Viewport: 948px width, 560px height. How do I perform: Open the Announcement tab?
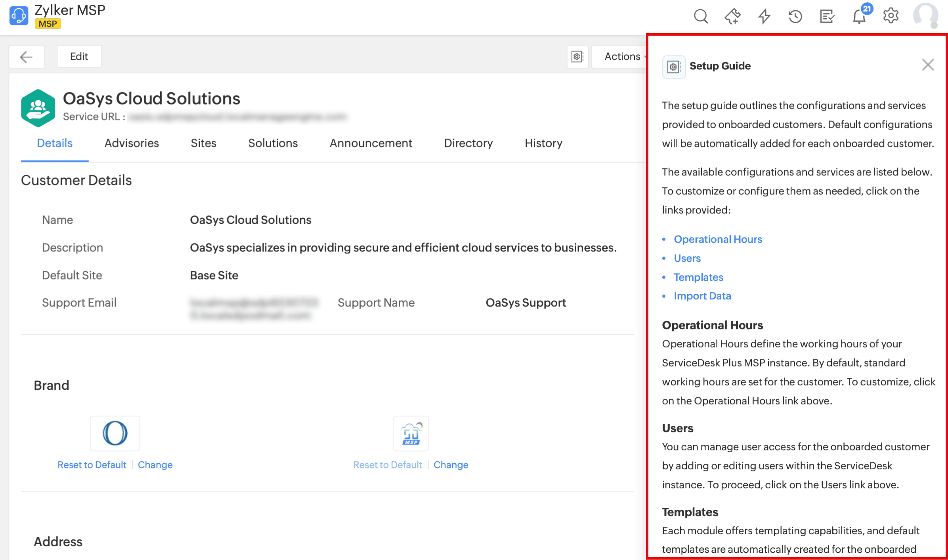371,143
